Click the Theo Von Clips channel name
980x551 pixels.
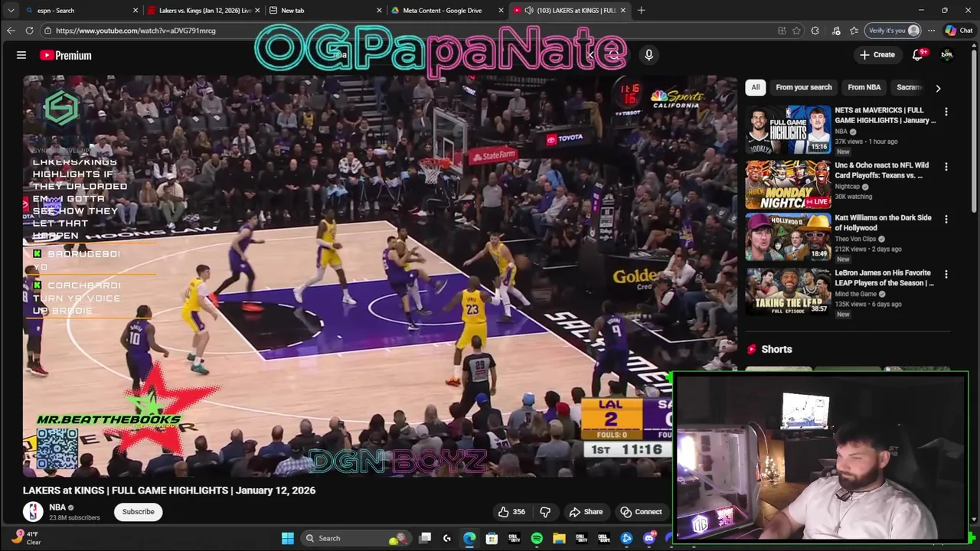(857, 239)
